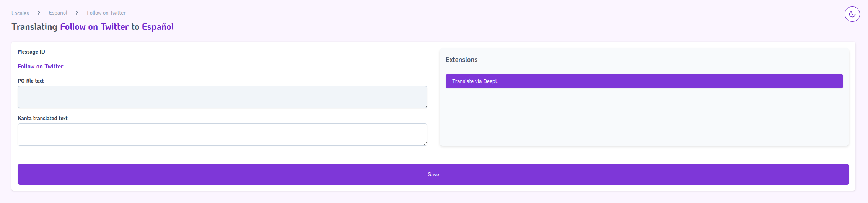868x203 pixels.
Task: Click the Translate via DeepL button
Action: pyautogui.click(x=644, y=81)
